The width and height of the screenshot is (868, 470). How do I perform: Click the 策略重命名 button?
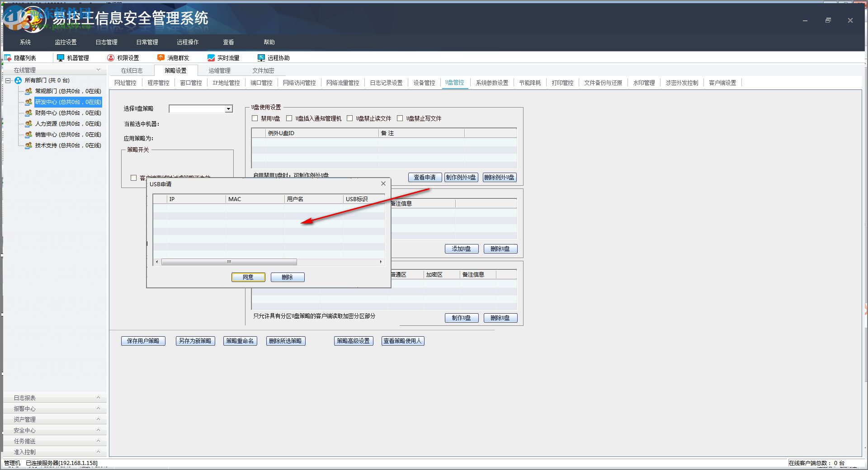(x=240, y=341)
